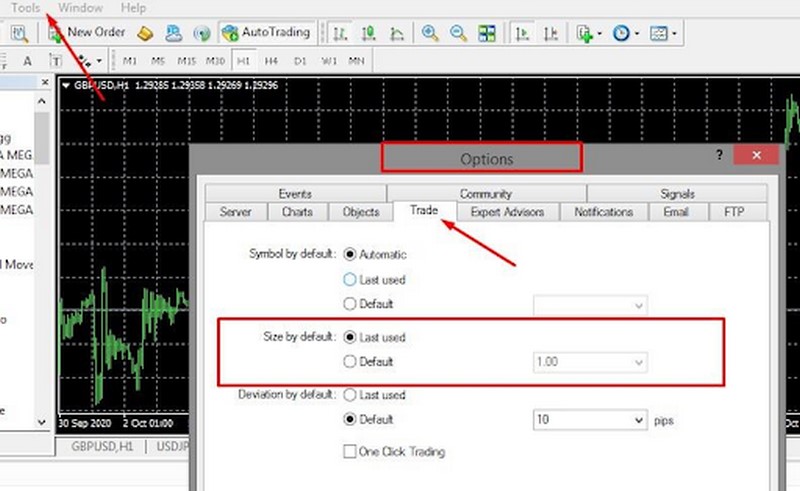Select the text tool A icon
Viewport: 800px width, 491px height.
point(28,61)
